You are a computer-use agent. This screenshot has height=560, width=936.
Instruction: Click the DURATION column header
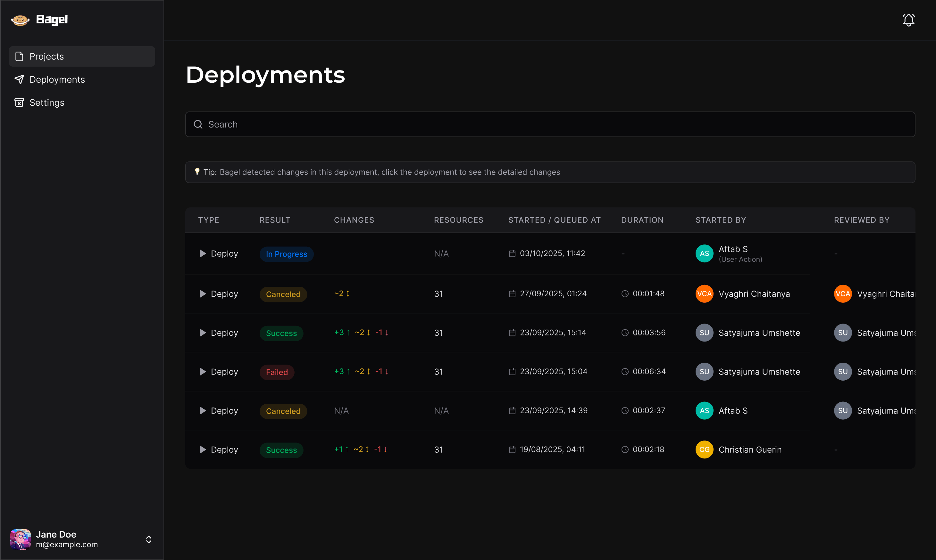click(642, 220)
